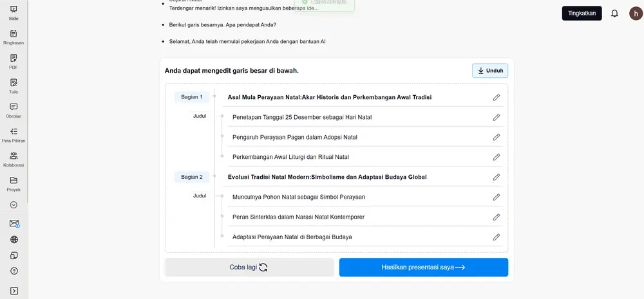Click the globe language icon

coord(14,240)
